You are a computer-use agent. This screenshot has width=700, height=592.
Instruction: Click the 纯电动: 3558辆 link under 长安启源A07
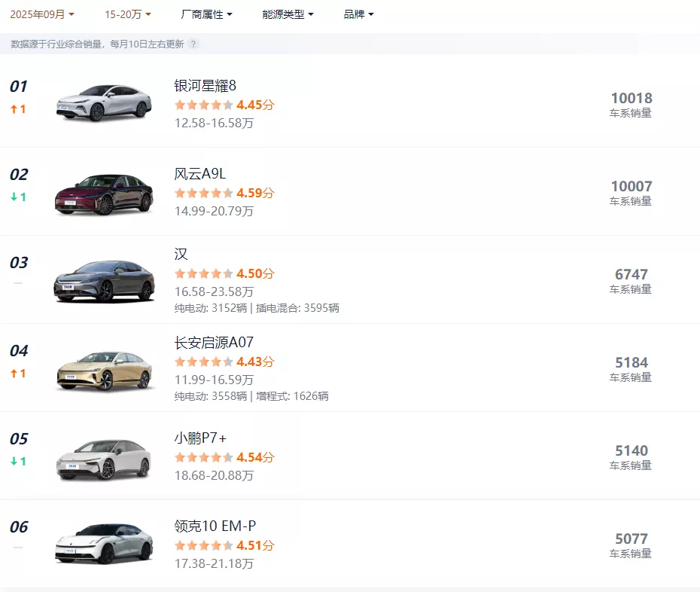click(x=211, y=395)
